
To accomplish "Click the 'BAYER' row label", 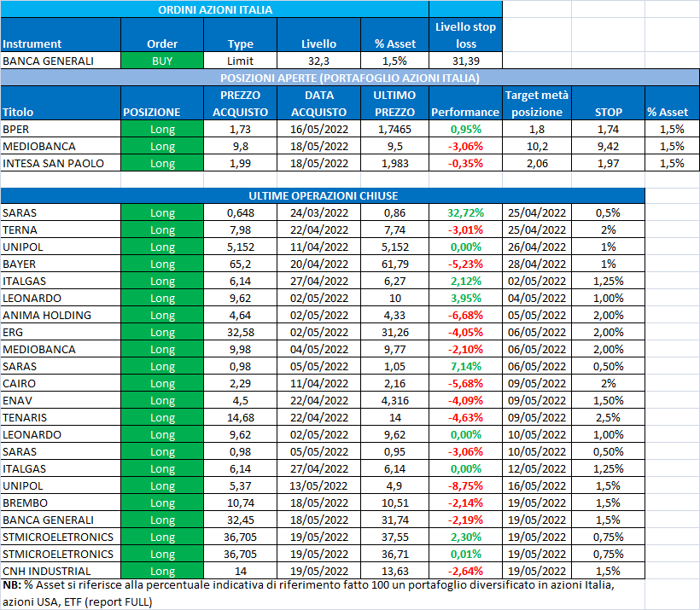I will click(x=61, y=264).
